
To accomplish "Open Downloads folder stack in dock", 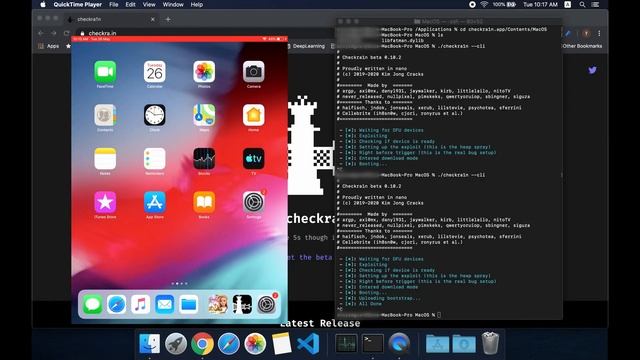I will point(464,344).
